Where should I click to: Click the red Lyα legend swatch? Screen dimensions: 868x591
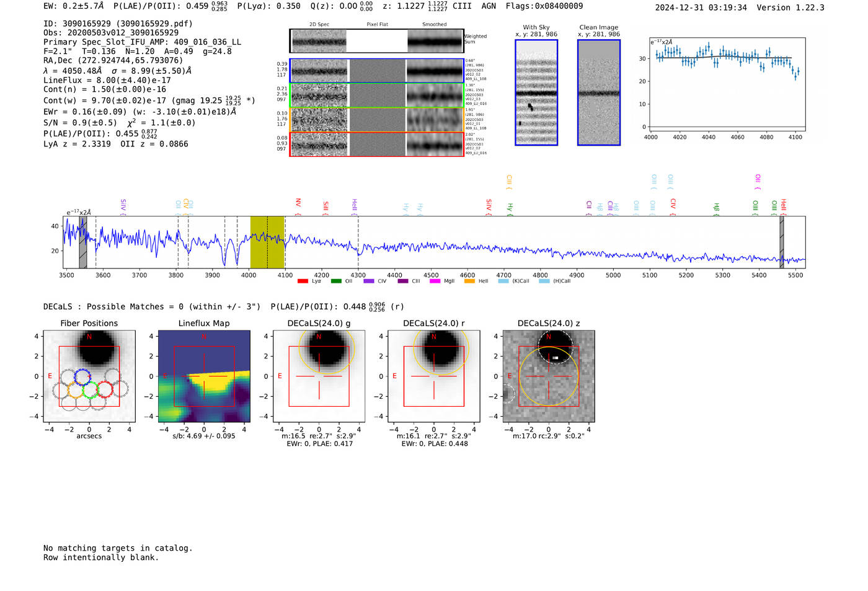pyautogui.click(x=303, y=282)
